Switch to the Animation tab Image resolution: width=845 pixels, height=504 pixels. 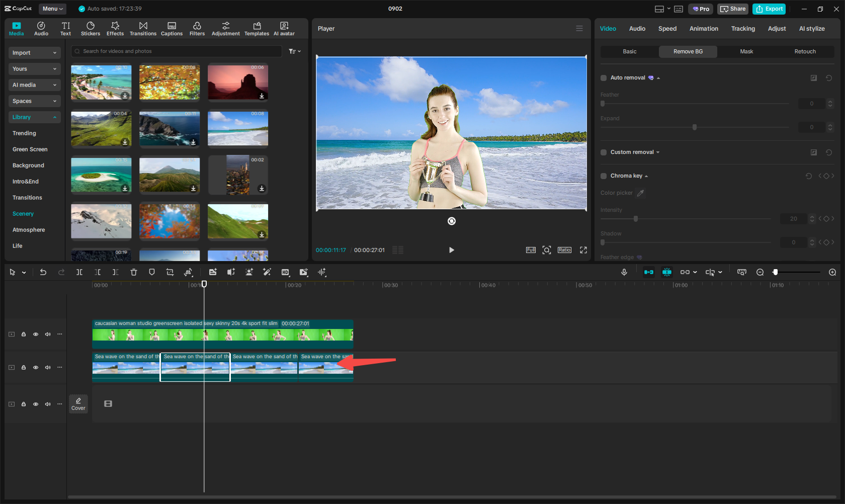(703, 29)
